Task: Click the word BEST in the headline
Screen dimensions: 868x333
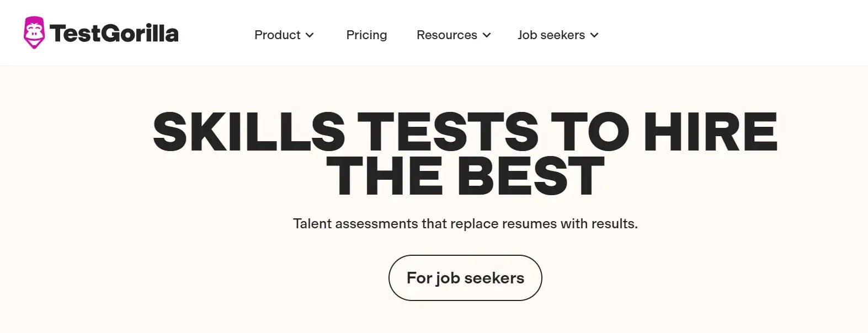Action: 531,176
